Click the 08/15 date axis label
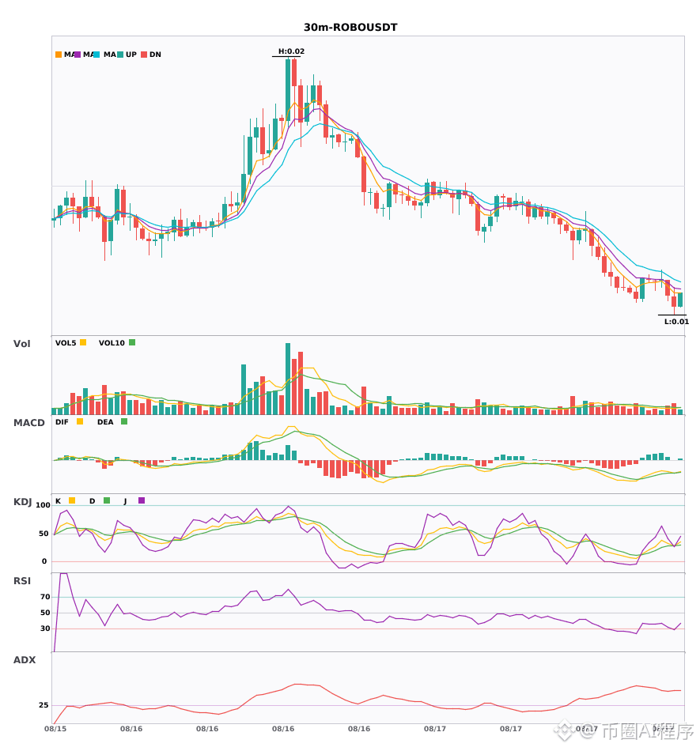The height and width of the screenshot is (751, 700). coord(55,729)
